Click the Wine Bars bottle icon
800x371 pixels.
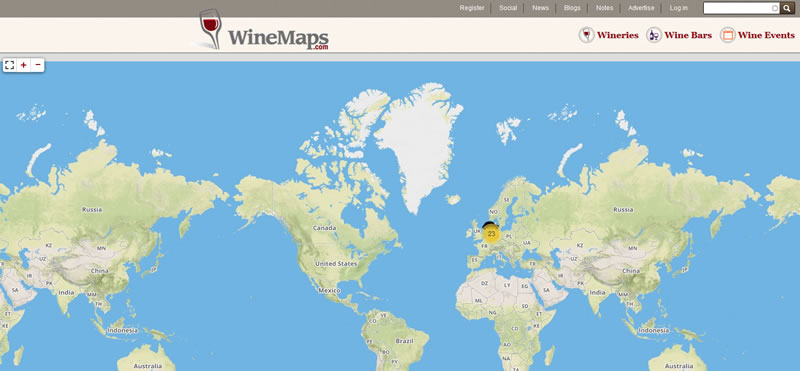[x=654, y=35]
